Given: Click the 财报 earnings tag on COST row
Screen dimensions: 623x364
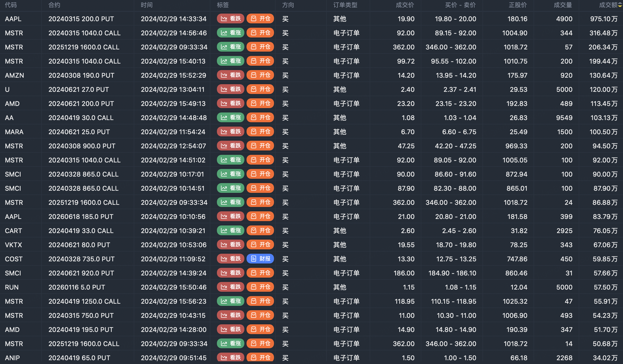Looking at the screenshot, I should point(260,259).
